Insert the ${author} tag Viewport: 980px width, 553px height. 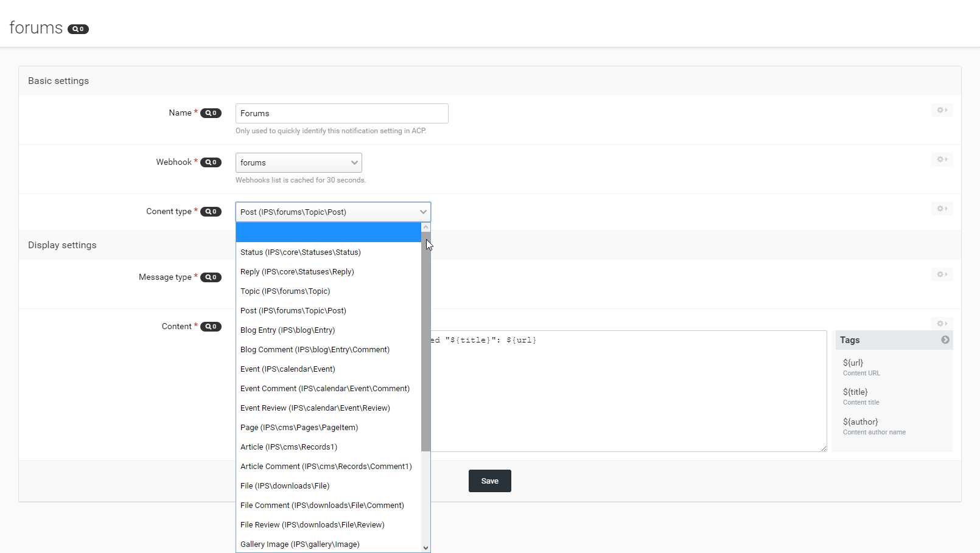[x=860, y=422]
